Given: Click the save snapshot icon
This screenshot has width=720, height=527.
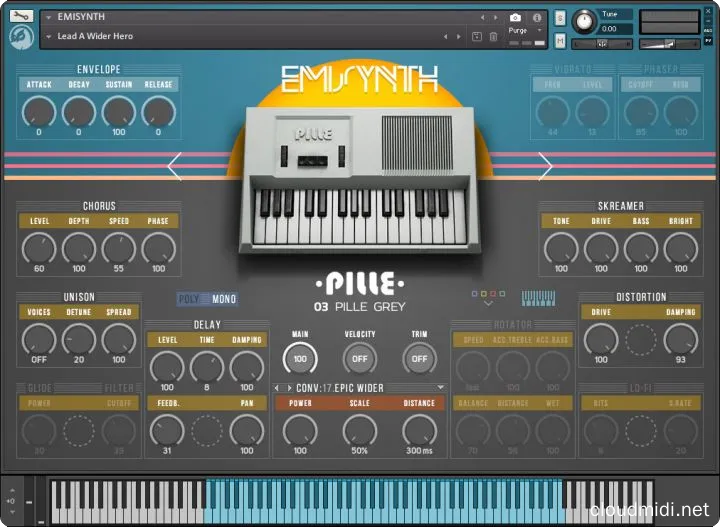Looking at the screenshot, I should pos(477,37).
